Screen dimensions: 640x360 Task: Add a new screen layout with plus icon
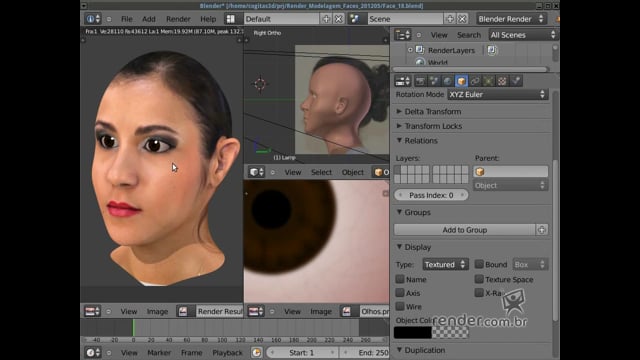326,19
